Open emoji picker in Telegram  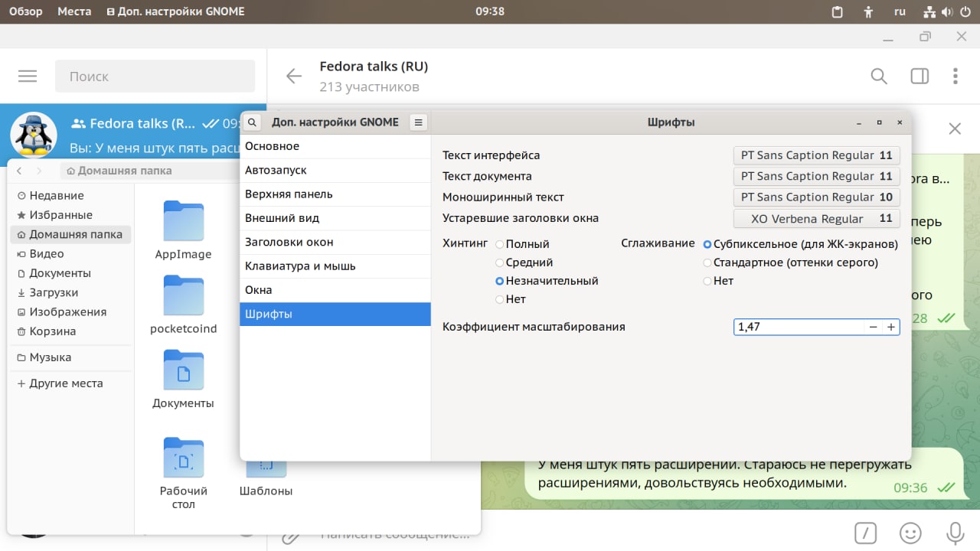pos(910,532)
